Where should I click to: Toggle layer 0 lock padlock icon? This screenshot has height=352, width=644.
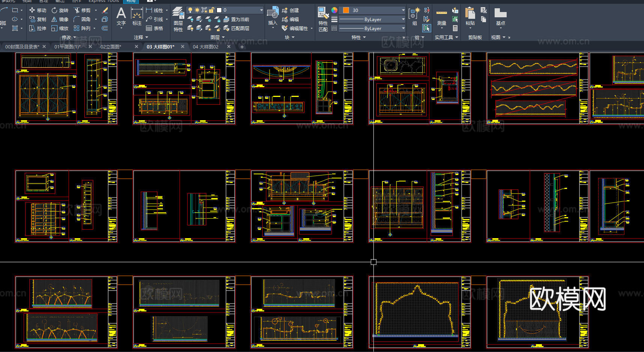pos(212,10)
